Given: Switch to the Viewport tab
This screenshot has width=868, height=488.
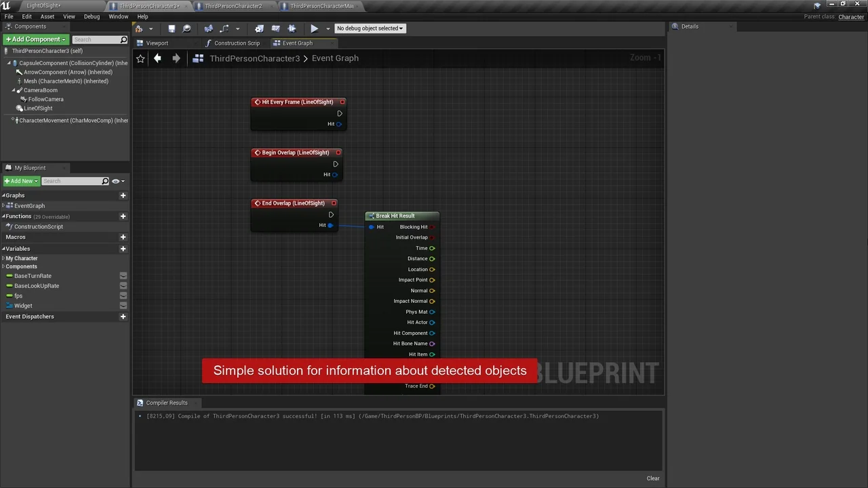Looking at the screenshot, I should click(x=157, y=43).
